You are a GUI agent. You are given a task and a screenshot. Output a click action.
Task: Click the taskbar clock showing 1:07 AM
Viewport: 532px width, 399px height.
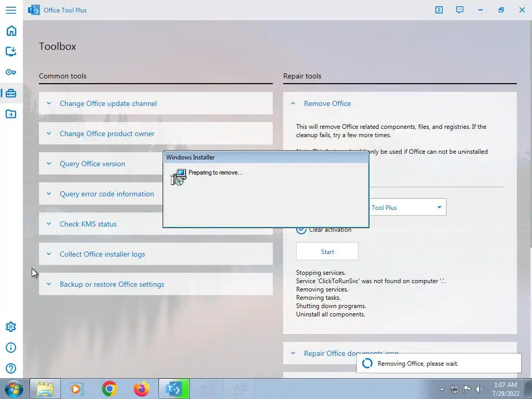[506, 389]
